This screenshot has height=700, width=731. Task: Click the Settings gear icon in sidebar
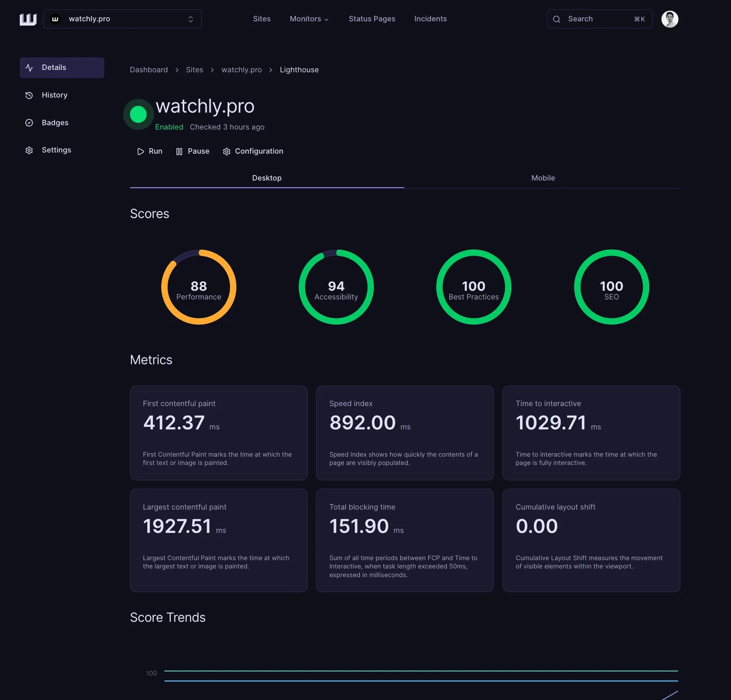(x=29, y=150)
